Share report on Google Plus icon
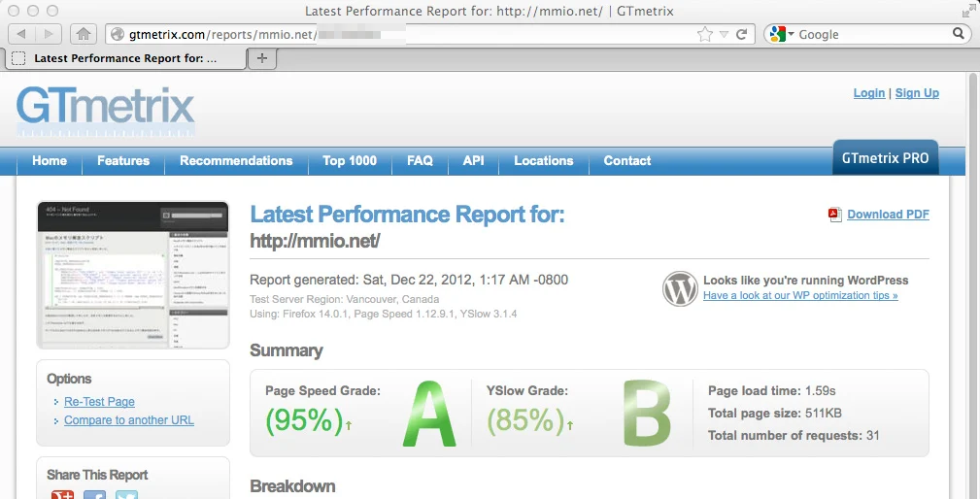The height and width of the screenshot is (499, 980). coord(62,495)
